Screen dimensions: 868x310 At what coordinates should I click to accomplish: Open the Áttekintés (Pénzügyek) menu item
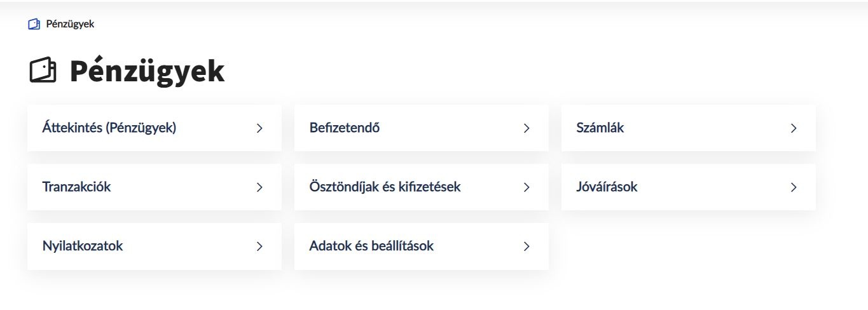(109, 128)
